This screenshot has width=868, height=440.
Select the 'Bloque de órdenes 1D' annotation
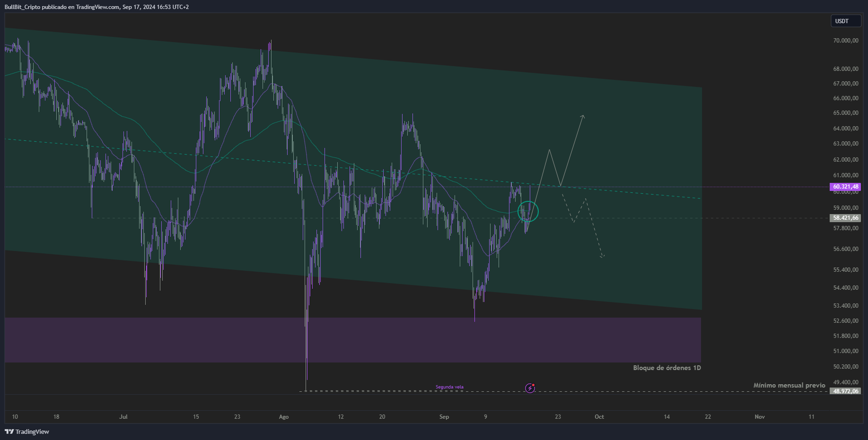(667, 368)
